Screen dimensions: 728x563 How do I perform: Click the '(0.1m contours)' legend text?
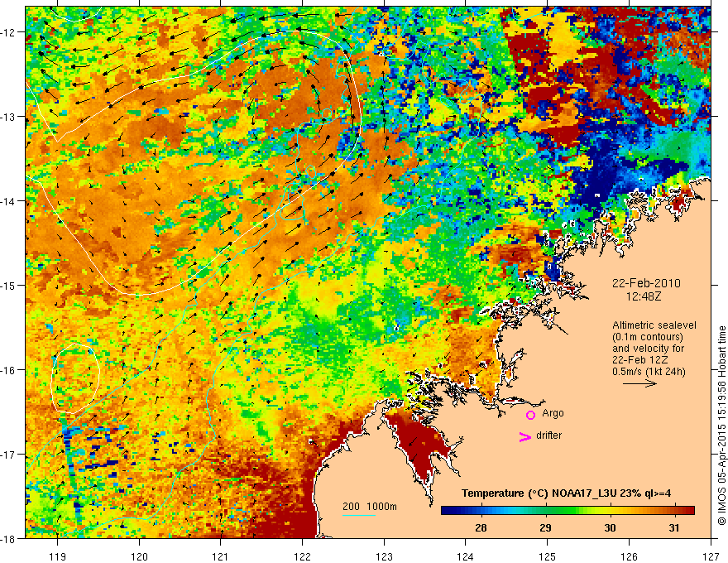pos(648,337)
